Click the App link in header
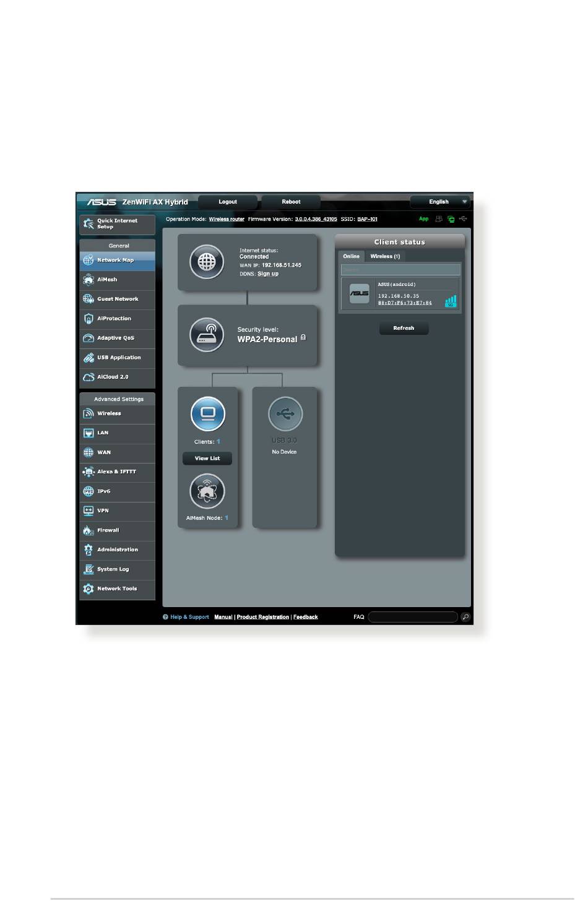 (x=423, y=219)
